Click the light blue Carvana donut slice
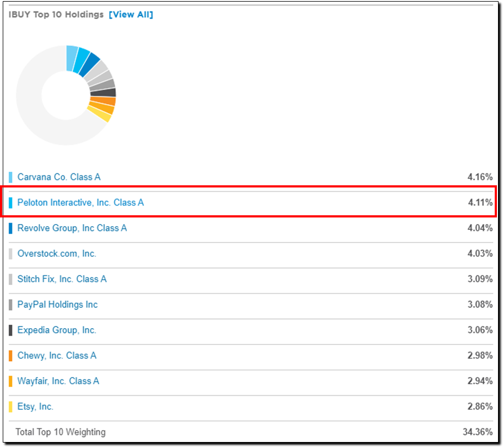The image size is (504, 448). coord(71,58)
